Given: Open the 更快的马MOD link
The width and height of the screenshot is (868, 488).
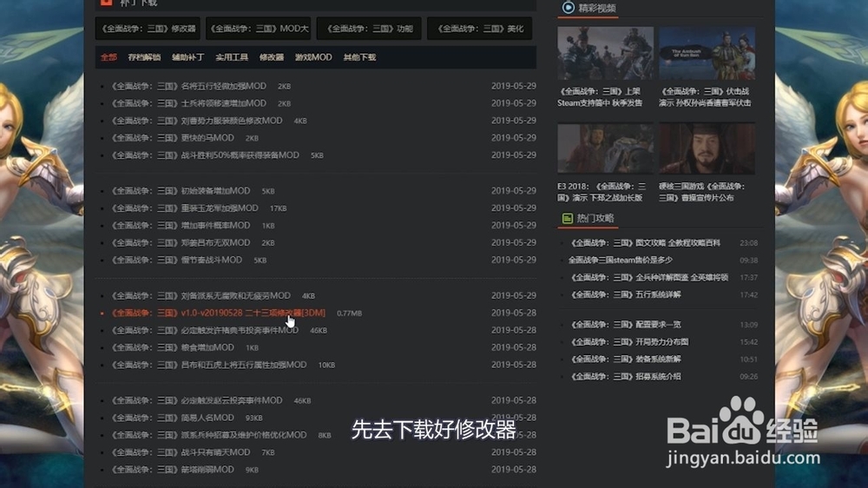Looking at the screenshot, I should tap(173, 137).
